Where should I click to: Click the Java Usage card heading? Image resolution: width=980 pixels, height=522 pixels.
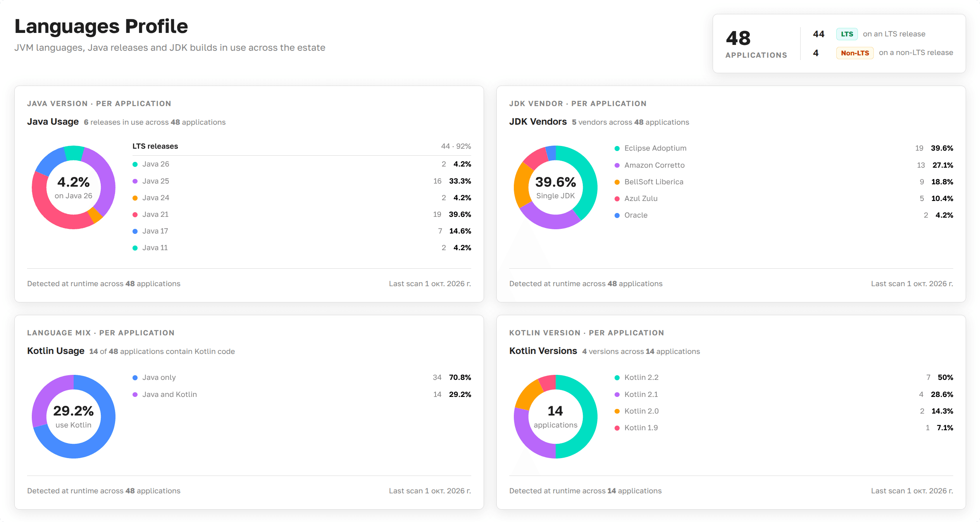click(x=53, y=122)
